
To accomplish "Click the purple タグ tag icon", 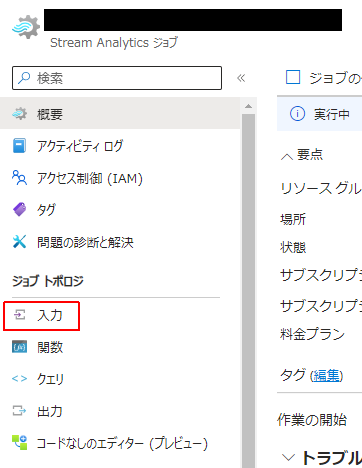I will tap(19, 210).
